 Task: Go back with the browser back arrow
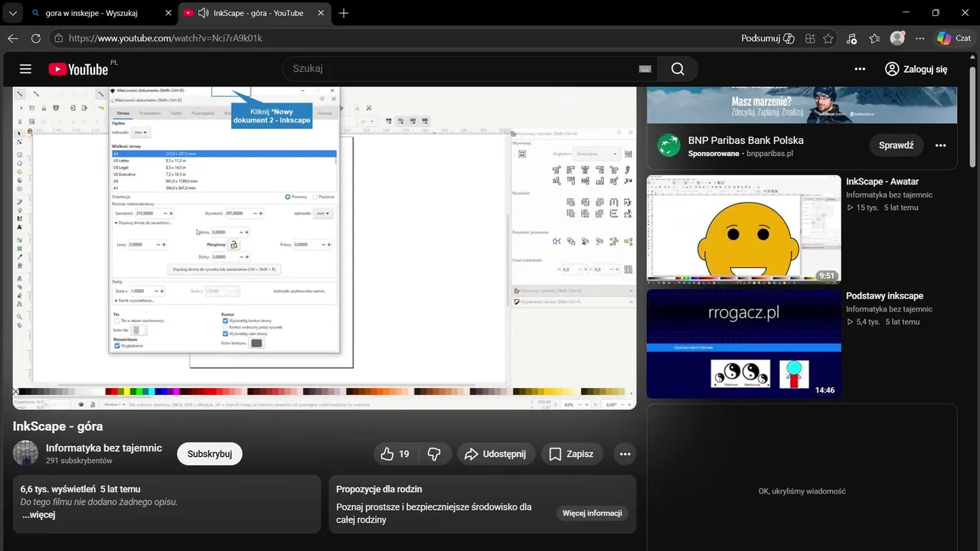(13, 38)
